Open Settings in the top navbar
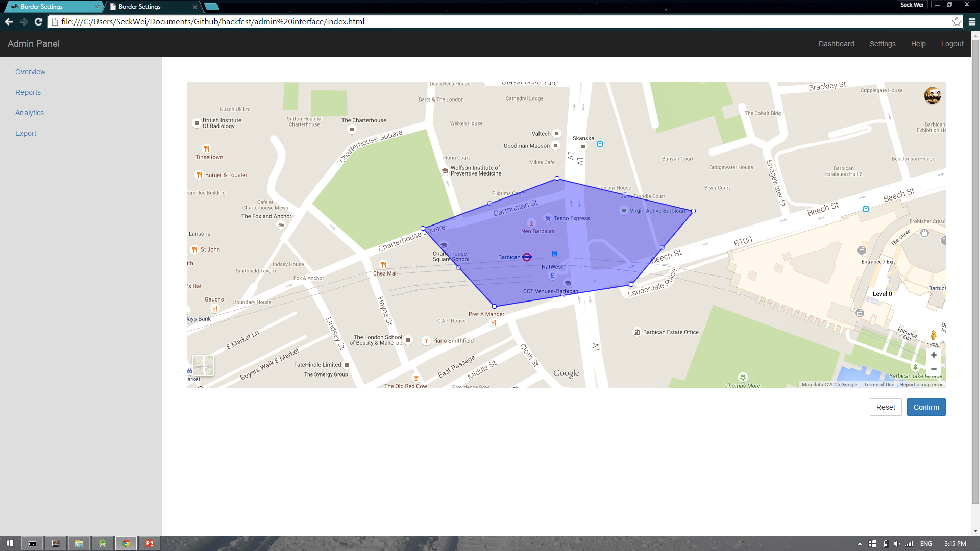The image size is (980, 551). click(x=883, y=44)
